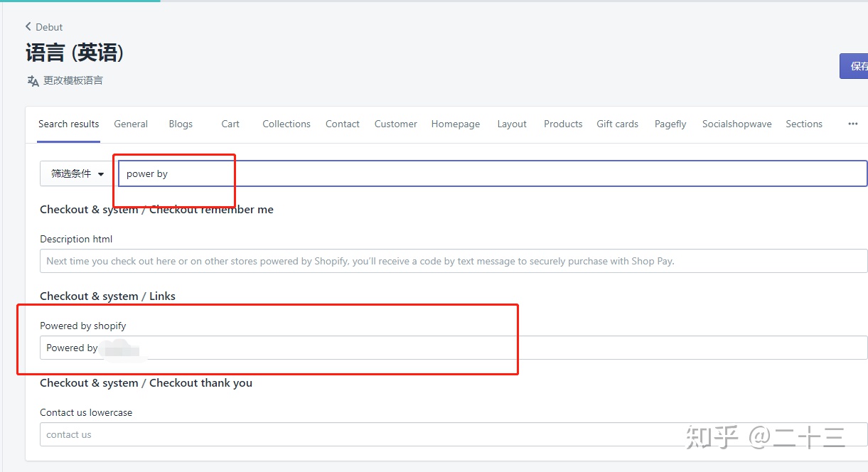
Task: Click the blue save button
Action: click(x=854, y=66)
